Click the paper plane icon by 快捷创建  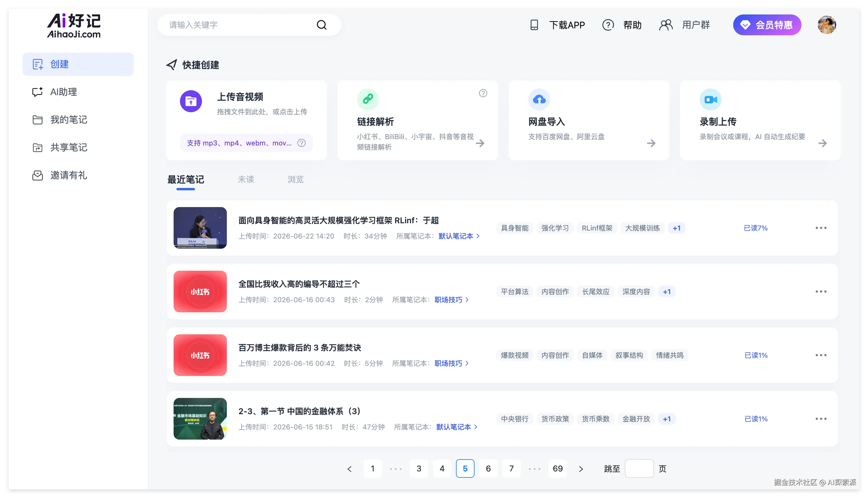171,65
